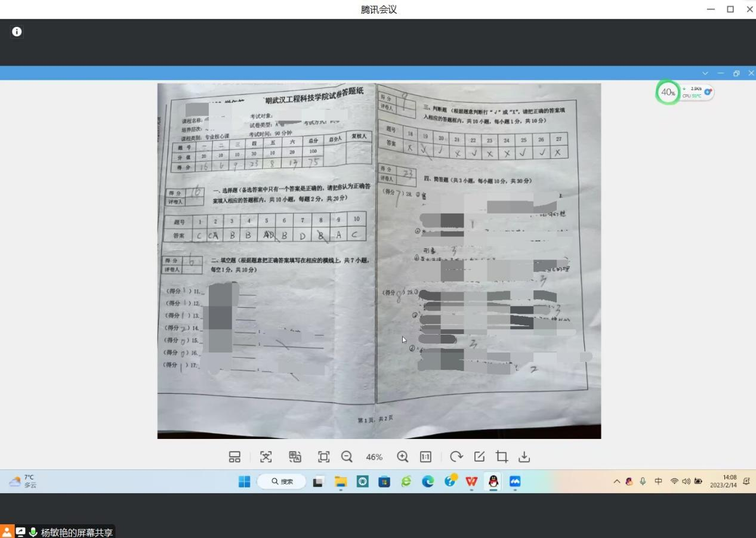Viewport: 756px width, 538px height.
Task: Click the 40% memory usage floating widget
Action: tap(668, 92)
